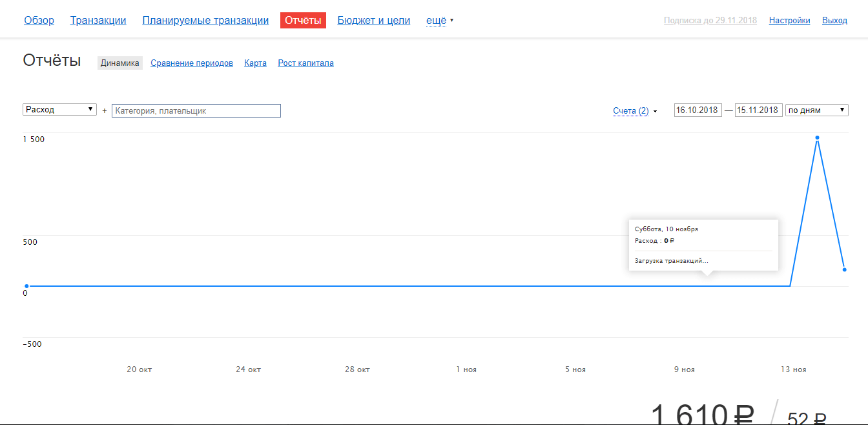Click the Категория, плательщик filter field
The height and width of the screenshot is (425, 868).
click(196, 111)
